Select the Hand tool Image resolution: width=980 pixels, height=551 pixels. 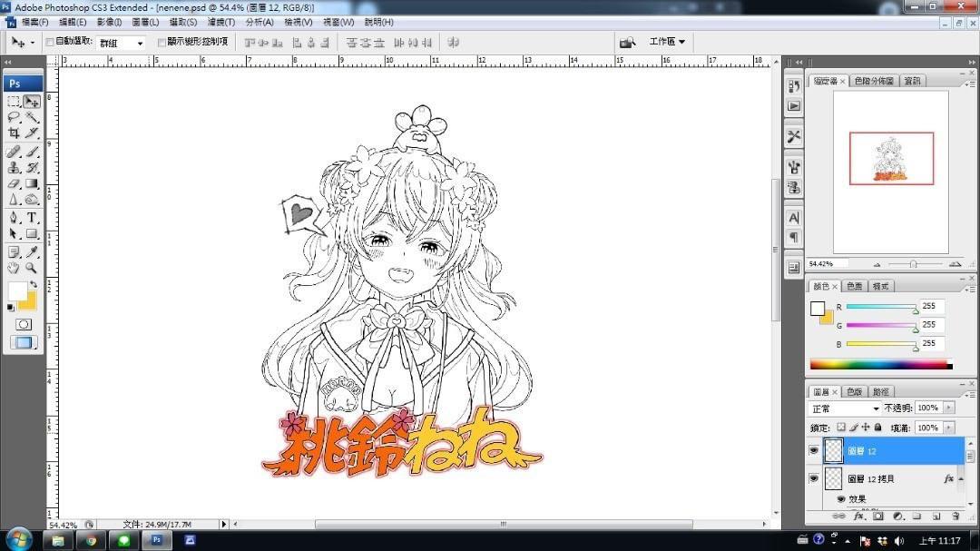(14, 268)
